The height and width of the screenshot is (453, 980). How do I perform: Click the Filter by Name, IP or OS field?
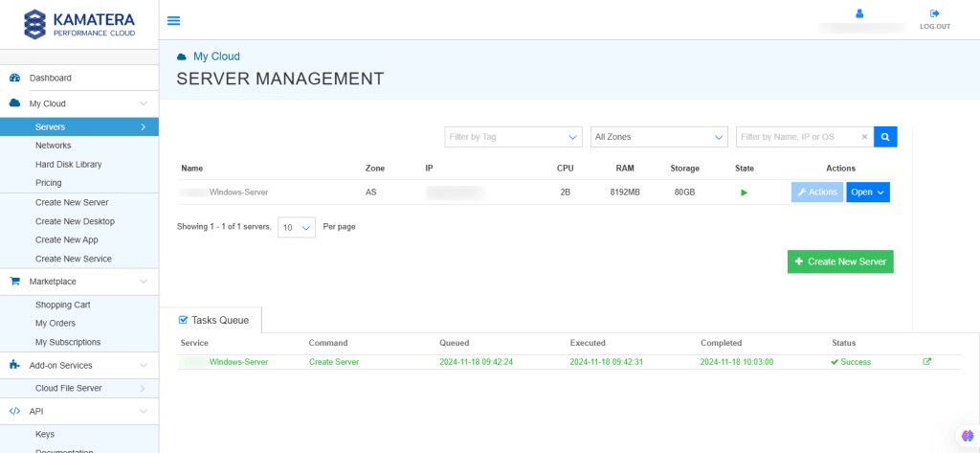797,137
